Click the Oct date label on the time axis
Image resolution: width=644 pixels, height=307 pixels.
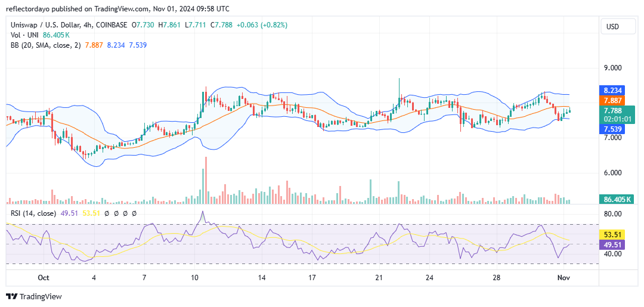point(44,277)
